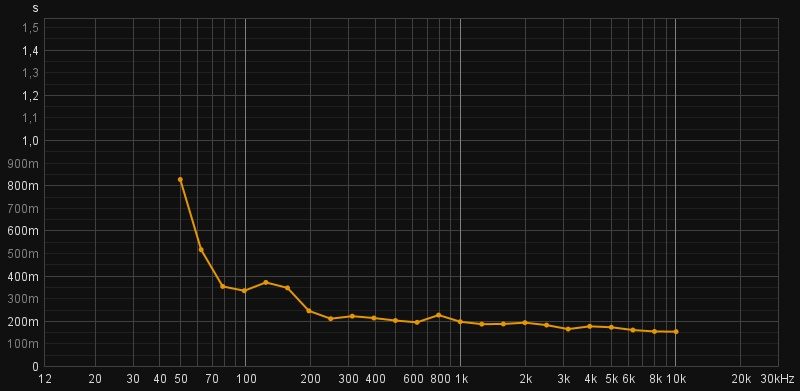The image size is (800, 391).
Task: Select the '1,2' y-axis label
Action: click(x=30, y=95)
